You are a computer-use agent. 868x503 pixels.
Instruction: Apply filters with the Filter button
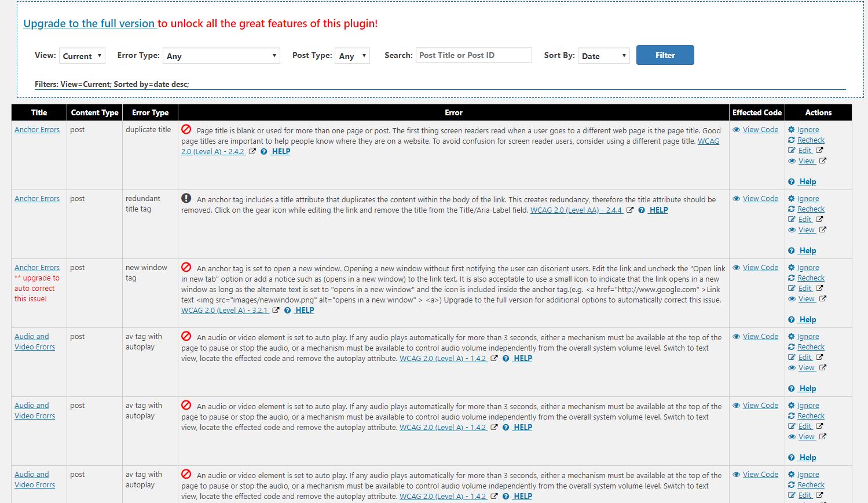click(665, 55)
